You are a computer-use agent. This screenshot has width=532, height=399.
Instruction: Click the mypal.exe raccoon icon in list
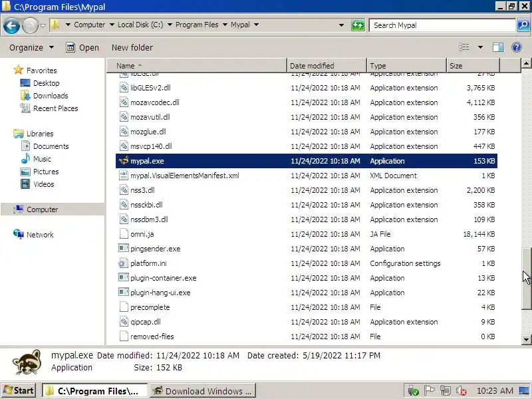pyautogui.click(x=124, y=160)
